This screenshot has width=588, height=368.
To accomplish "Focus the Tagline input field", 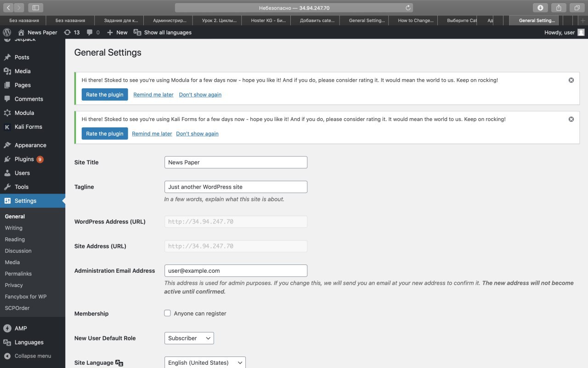I will coord(236,187).
